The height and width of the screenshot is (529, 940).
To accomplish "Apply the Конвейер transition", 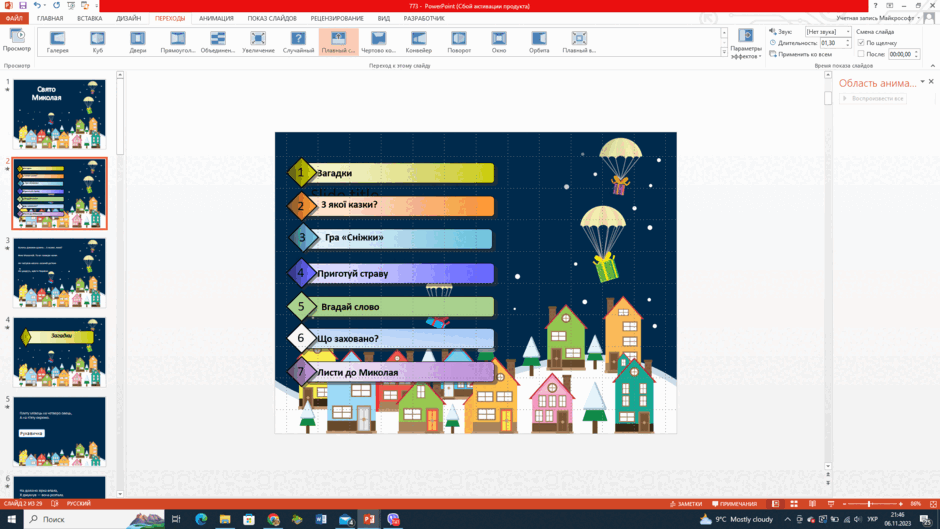I will pos(418,42).
